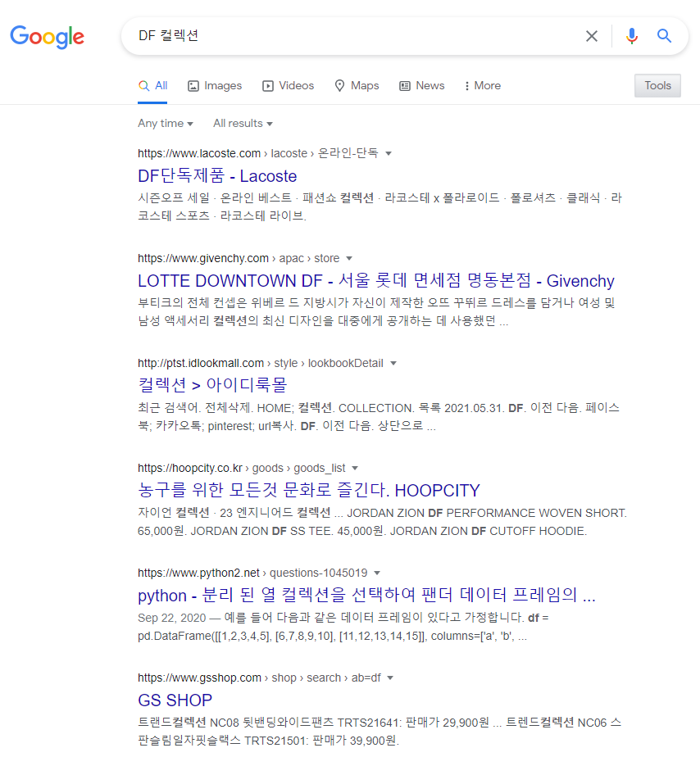Image resolution: width=700 pixels, height=757 pixels.
Task: Open the arrow menu next to the givenchy.com URL
Action: tap(349, 259)
